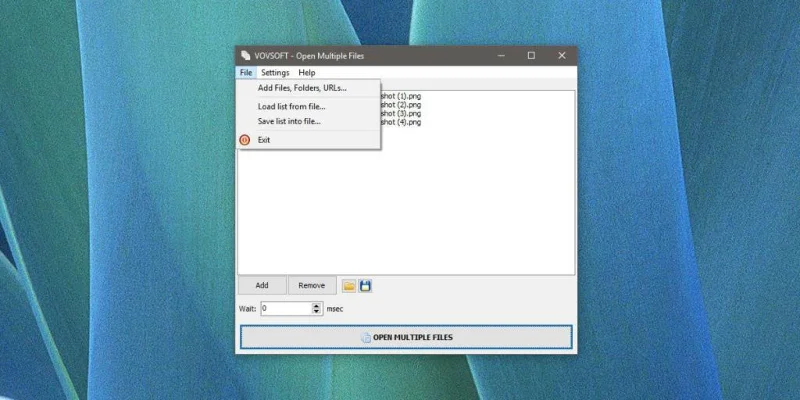This screenshot has height=400, width=800.
Task: Click the red Exit power icon
Action: pyautogui.click(x=245, y=140)
